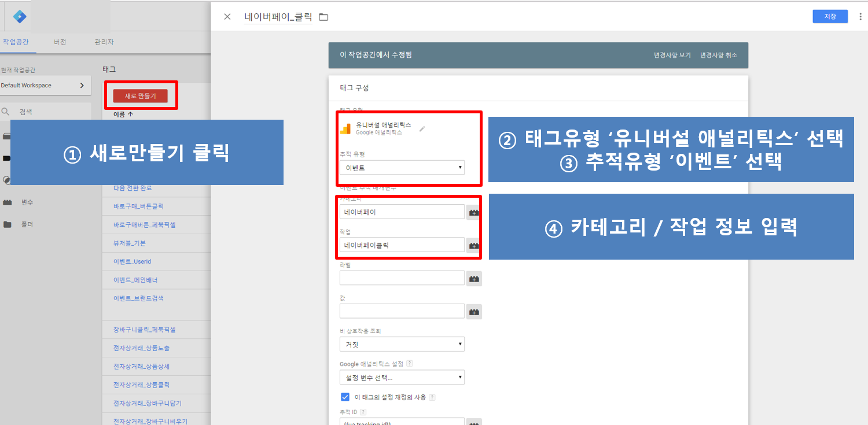Click the empty 값 input field

tap(402, 311)
